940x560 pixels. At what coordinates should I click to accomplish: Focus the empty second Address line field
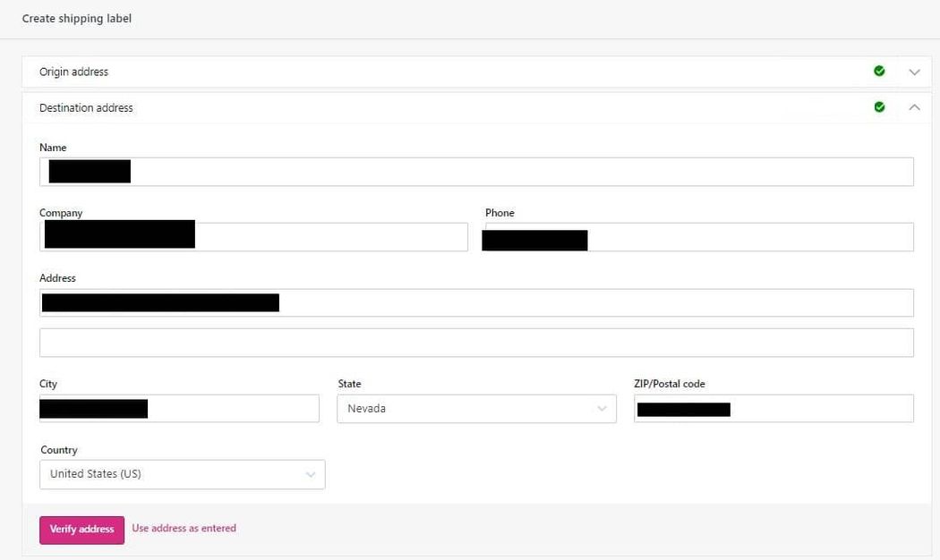pos(476,343)
